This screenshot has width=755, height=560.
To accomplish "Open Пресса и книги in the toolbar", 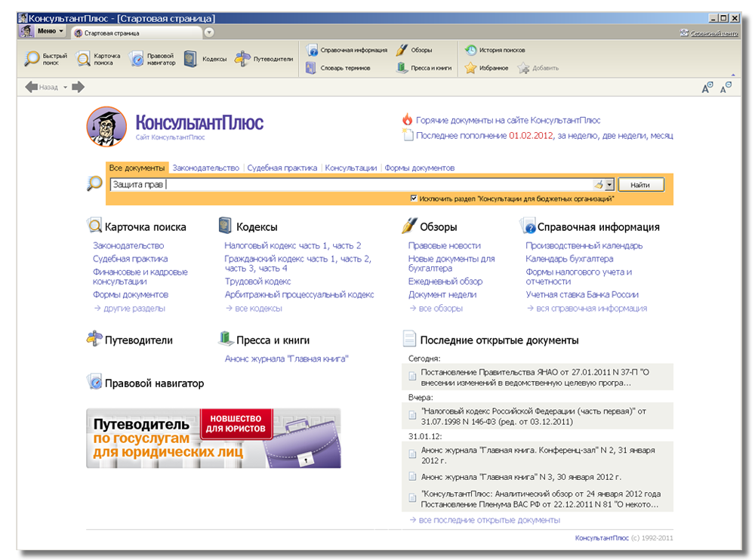I will point(424,68).
